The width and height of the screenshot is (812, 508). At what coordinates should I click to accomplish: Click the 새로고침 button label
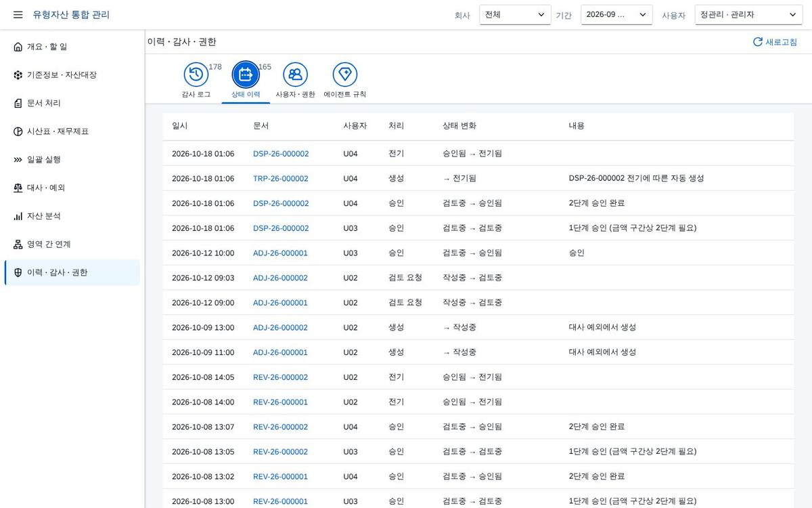(781, 42)
